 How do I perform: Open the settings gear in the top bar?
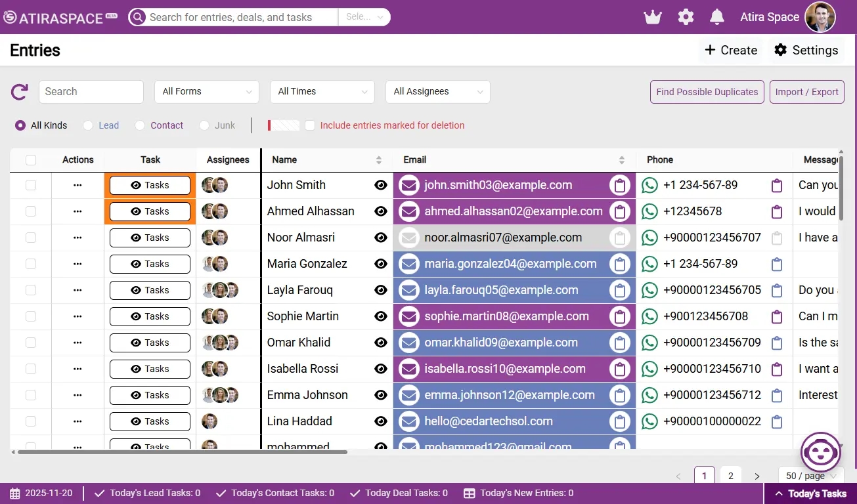[x=686, y=16]
